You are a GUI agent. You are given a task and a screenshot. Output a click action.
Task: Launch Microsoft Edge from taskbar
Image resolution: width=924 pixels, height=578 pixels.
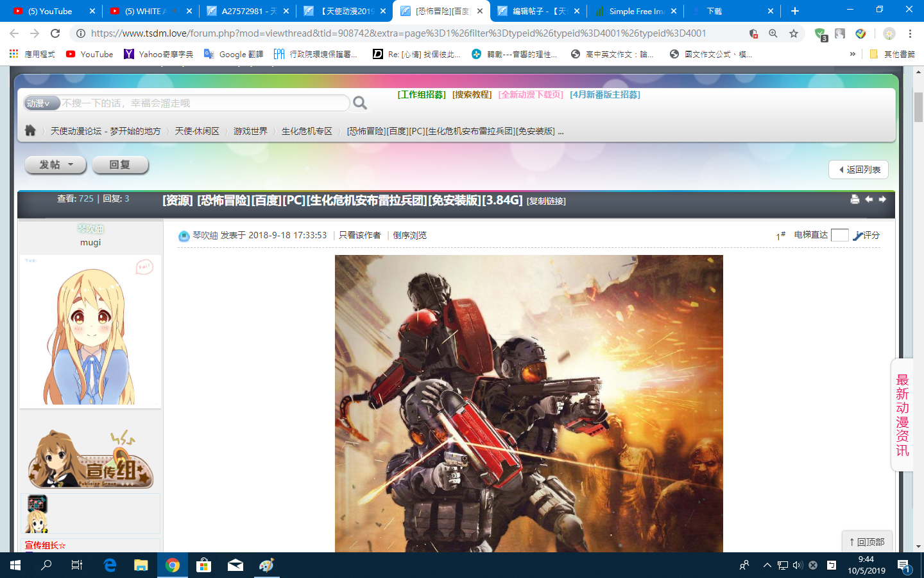(x=110, y=565)
